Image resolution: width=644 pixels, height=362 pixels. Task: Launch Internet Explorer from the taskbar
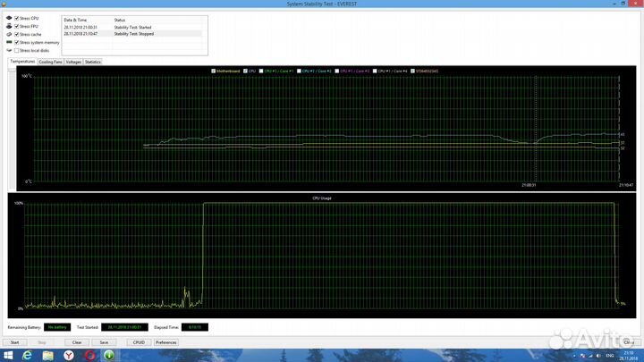(x=27, y=355)
